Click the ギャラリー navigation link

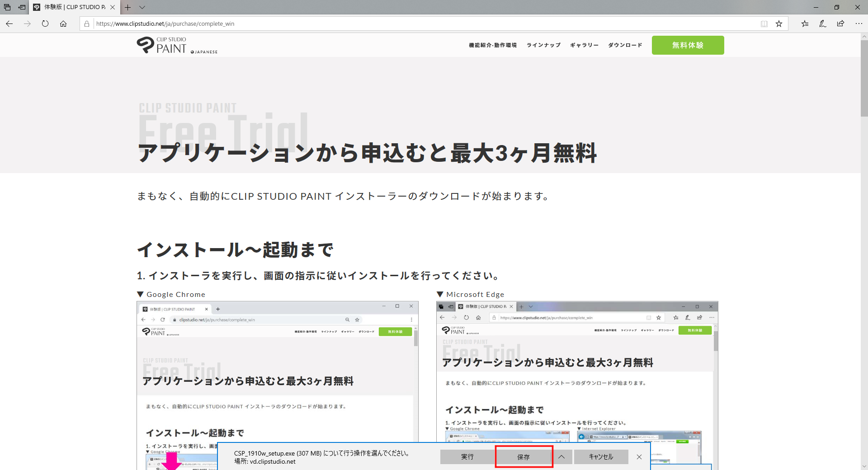click(x=584, y=45)
